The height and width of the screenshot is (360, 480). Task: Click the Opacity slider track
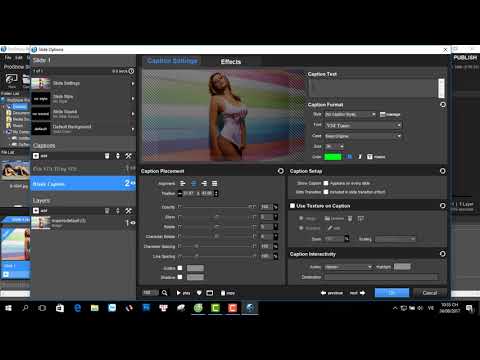click(x=217, y=207)
